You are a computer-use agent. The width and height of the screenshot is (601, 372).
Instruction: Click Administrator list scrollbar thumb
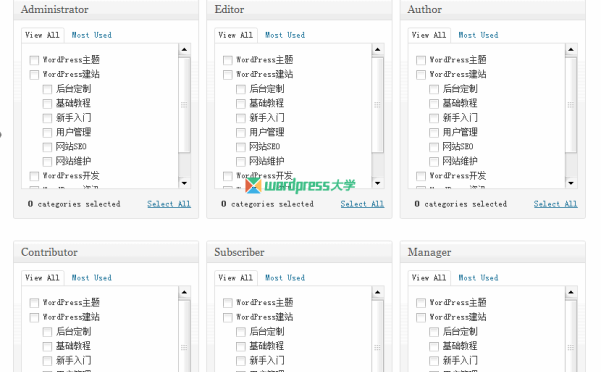click(184, 105)
